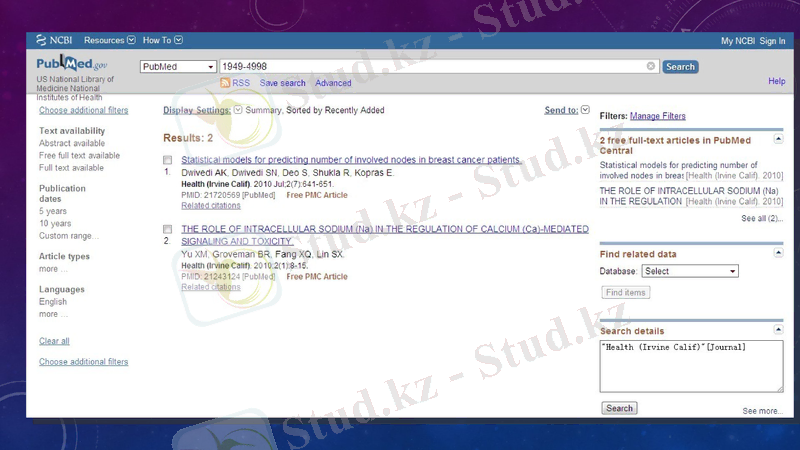The height and width of the screenshot is (450, 800).
Task: Click the RSS feed icon
Action: (x=225, y=83)
